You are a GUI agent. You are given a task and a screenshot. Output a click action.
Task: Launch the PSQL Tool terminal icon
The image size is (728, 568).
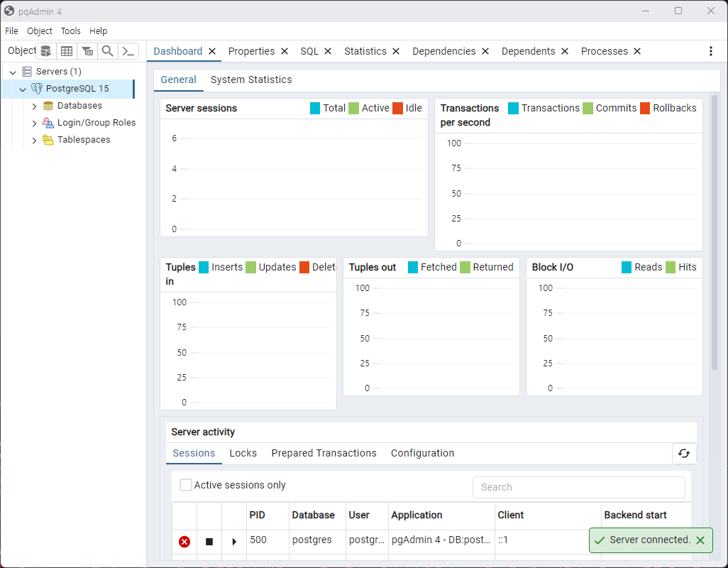click(128, 51)
